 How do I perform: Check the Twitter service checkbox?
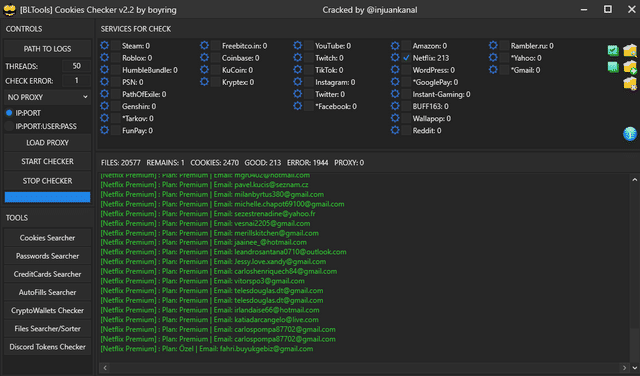(x=309, y=94)
